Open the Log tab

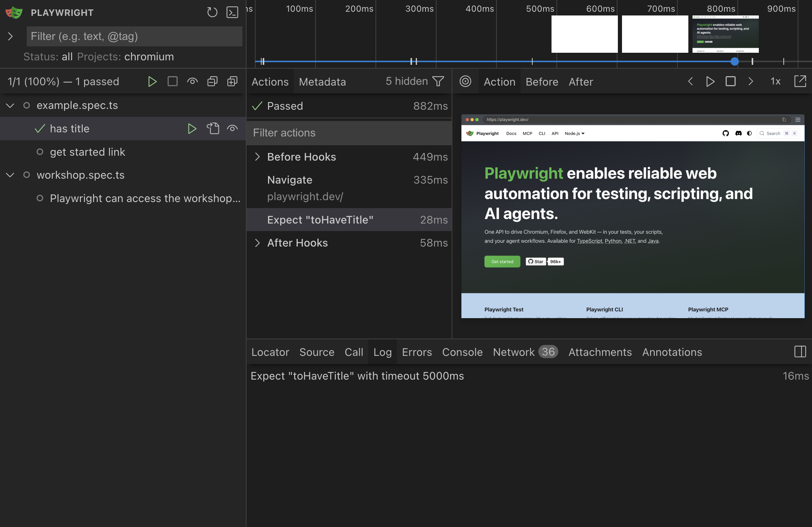coord(383,352)
